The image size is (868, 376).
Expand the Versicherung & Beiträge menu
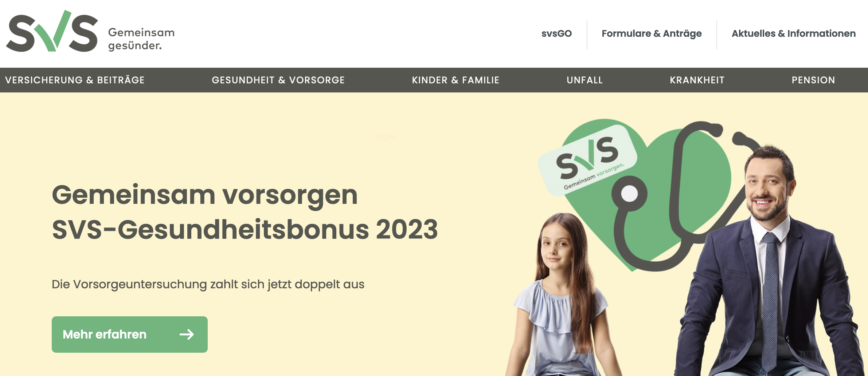(75, 80)
